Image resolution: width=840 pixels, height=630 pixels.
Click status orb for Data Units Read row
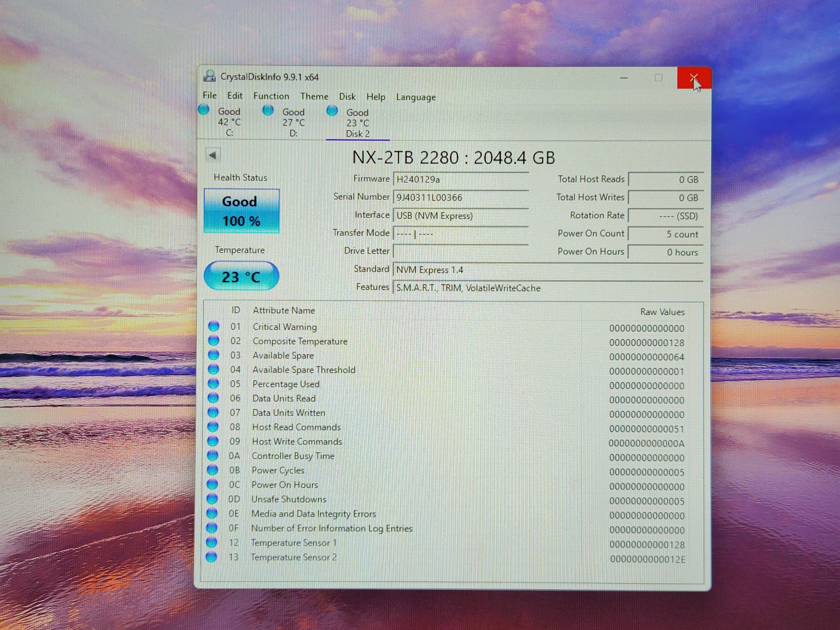pyautogui.click(x=213, y=398)
